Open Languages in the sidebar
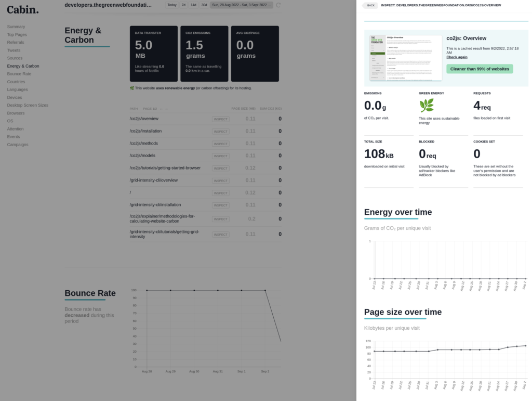This screenshot has width=532, height=401. [17, 89]
